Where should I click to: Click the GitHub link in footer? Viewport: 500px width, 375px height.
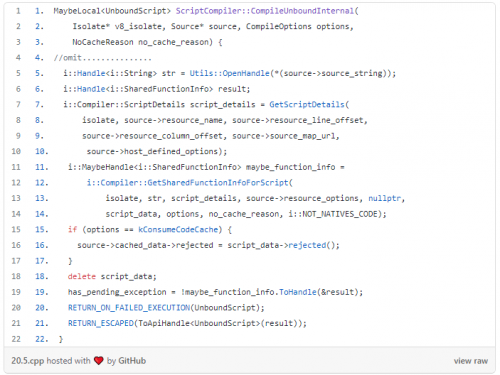tap(132, 361)
